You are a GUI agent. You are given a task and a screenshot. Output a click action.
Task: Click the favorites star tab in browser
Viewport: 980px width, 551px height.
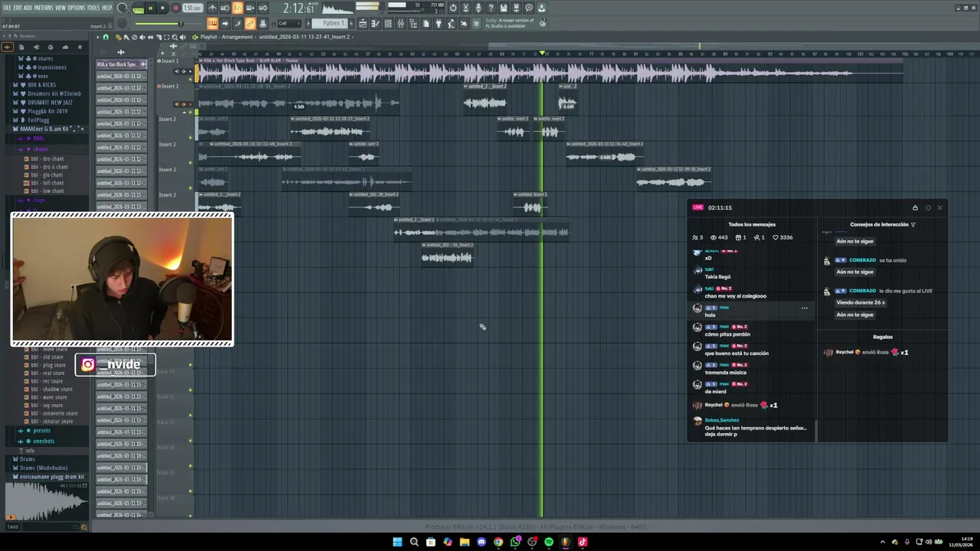[x=80, y=47]
